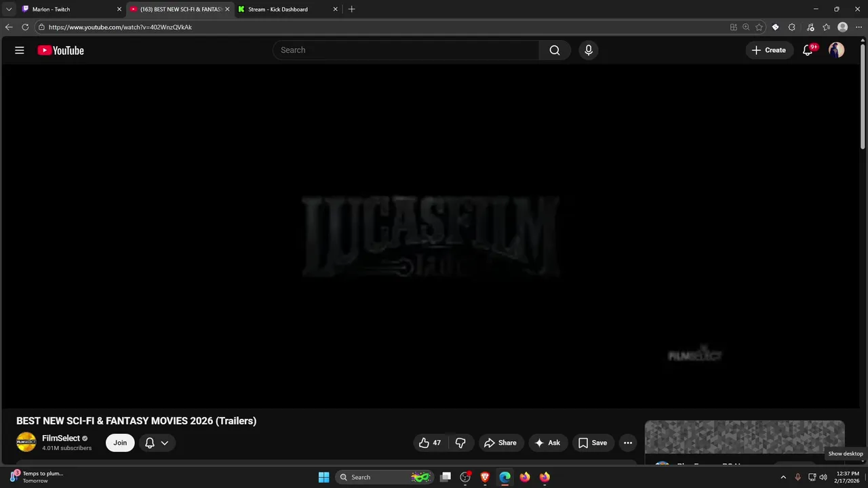Open the tab search dropdown
The width and height of the screenshot is (868, 488).
[9, 9]
